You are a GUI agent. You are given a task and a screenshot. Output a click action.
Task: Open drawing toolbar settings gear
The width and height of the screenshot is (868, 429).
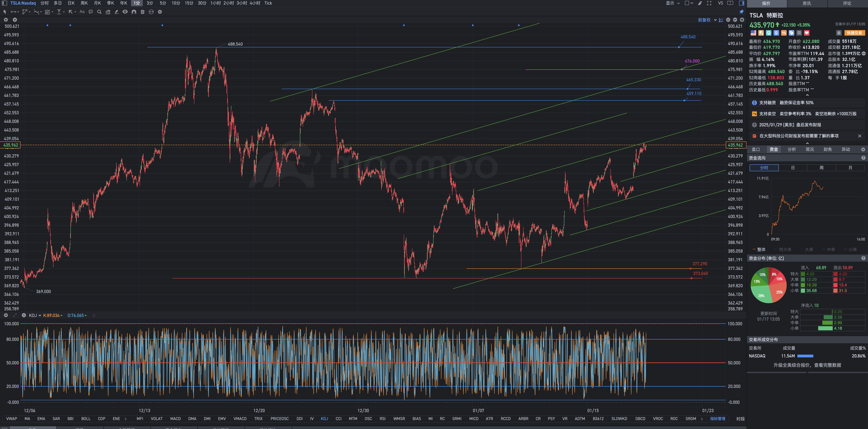(x=160, y=12)
